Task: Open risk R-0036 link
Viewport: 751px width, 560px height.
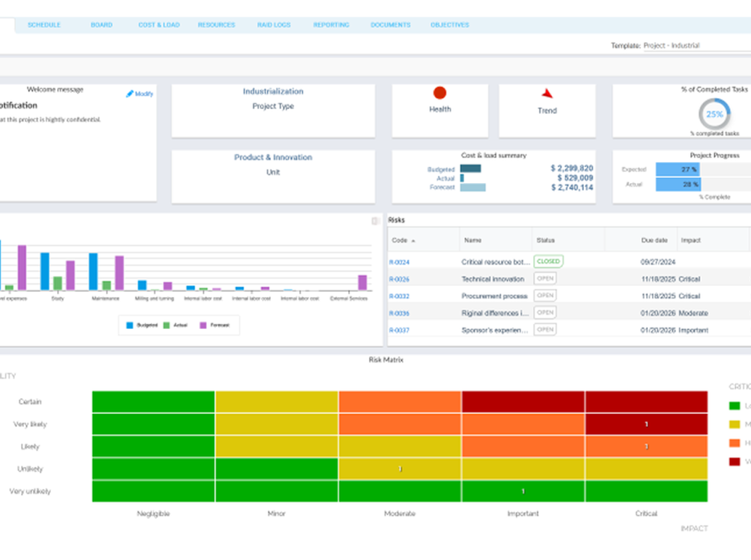Action: click(x=399, y=314)
